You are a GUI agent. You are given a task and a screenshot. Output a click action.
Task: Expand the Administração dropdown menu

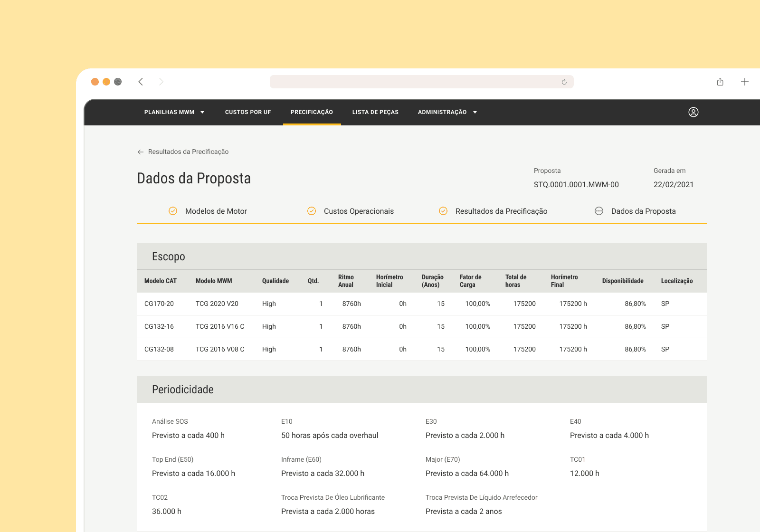pyautogui.click(x=447, y=112)
